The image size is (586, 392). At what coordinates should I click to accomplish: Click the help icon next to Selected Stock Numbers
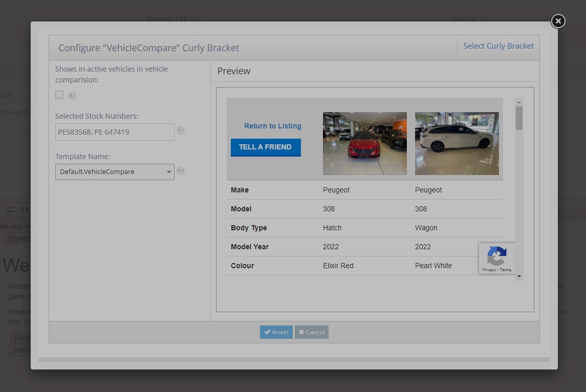(x=181, y=130)
